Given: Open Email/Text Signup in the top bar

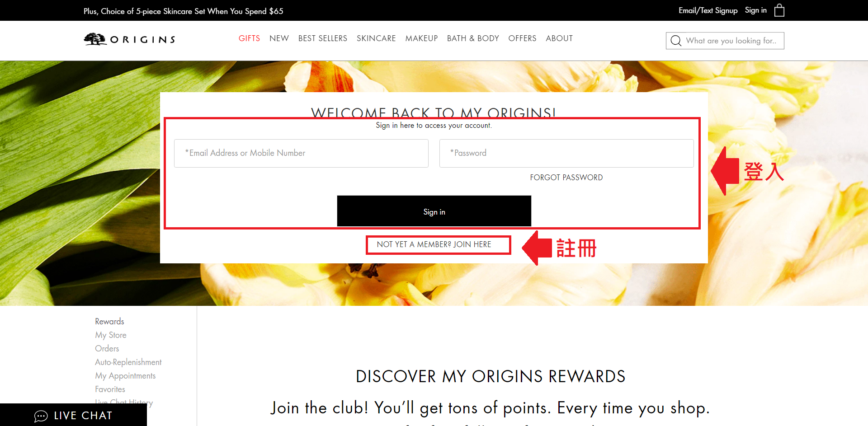Looking at the screenshot, I should [708, 10].
